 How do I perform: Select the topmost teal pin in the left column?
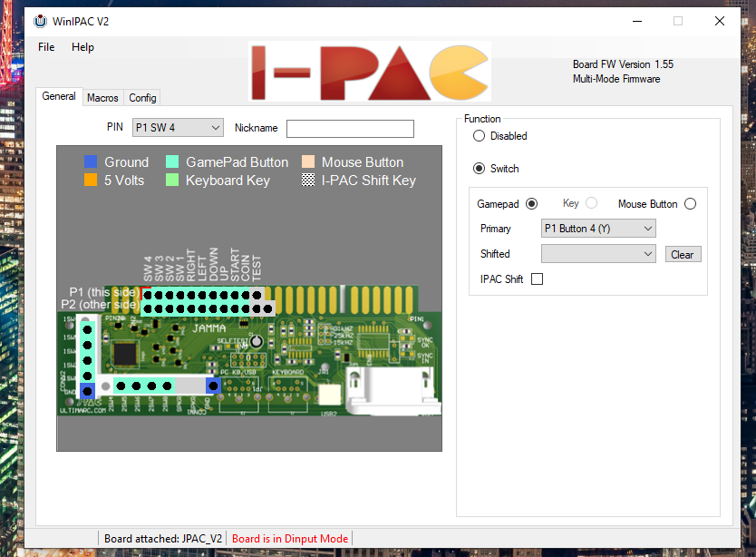coord(87,329)
